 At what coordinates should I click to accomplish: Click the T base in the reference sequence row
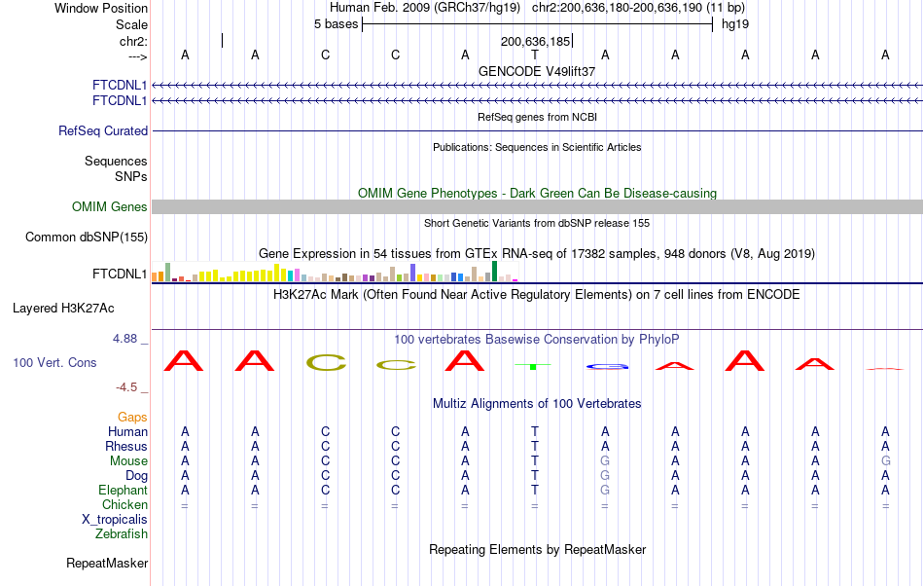point(535,55)
